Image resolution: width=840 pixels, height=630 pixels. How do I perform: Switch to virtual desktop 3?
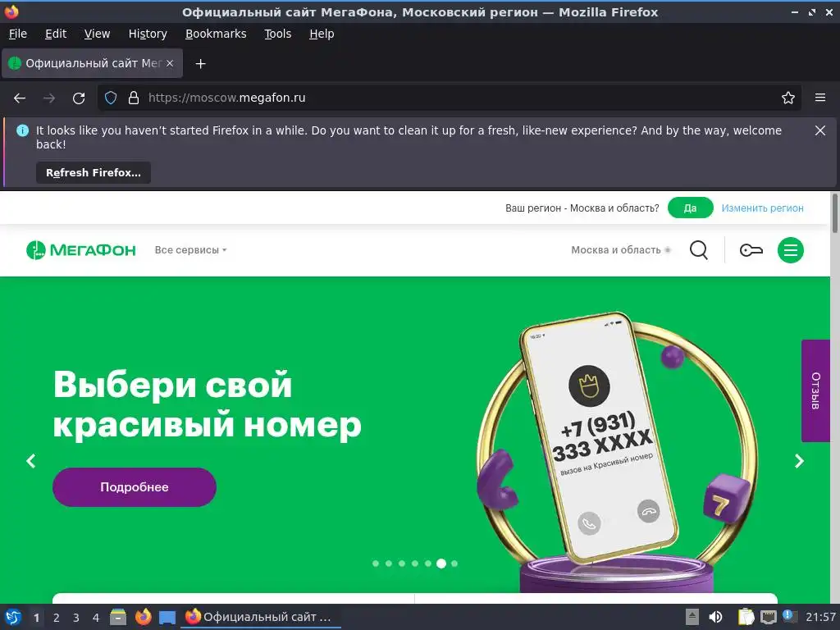click(76, 618)
